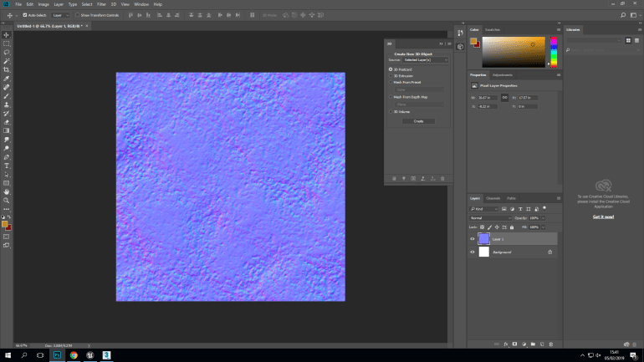Screen dimensions: 644x362
Task: Select the Rectangle shape tool
Action: [x=6, y=183]
